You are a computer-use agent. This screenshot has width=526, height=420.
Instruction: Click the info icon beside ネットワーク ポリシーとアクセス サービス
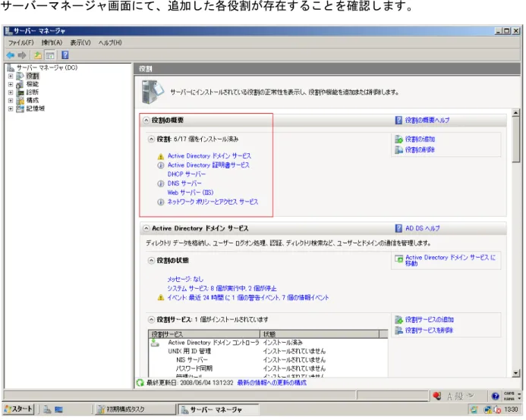pyautogui.click(x=161, y=202)
